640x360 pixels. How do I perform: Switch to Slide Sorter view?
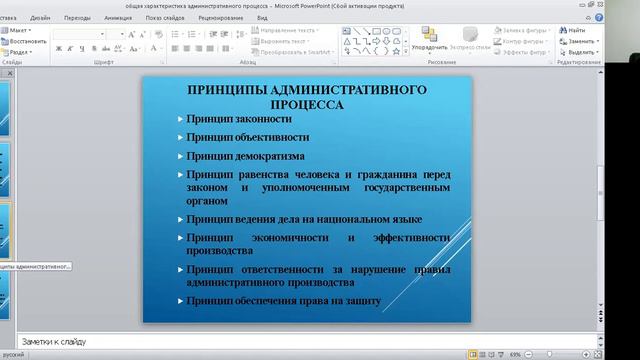pos(482,355)
